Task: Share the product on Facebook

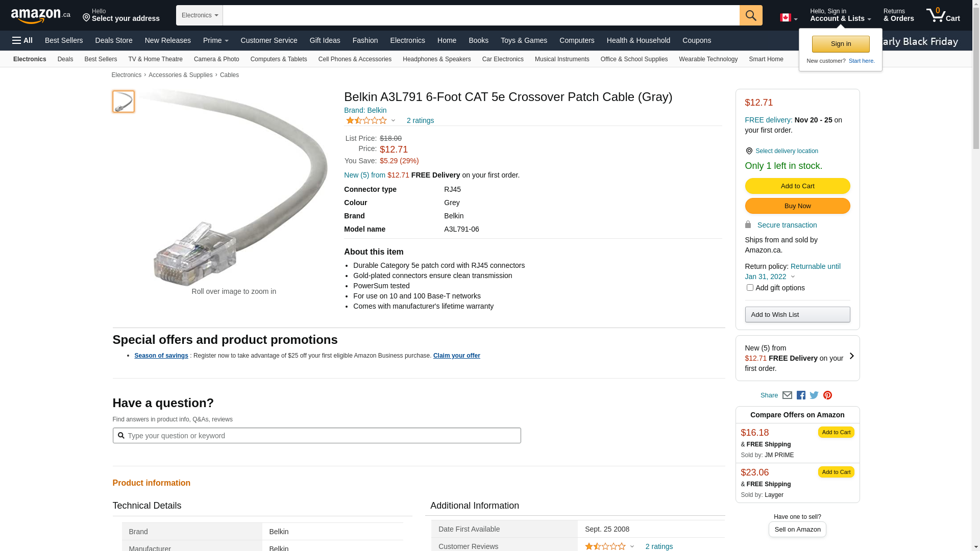Action: pyautogui.click(x=801, y=395)
